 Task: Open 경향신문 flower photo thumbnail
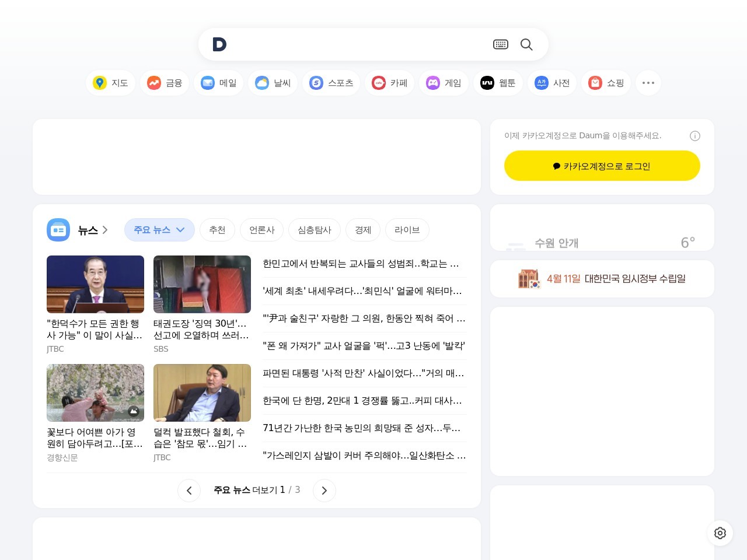point(95,393)
